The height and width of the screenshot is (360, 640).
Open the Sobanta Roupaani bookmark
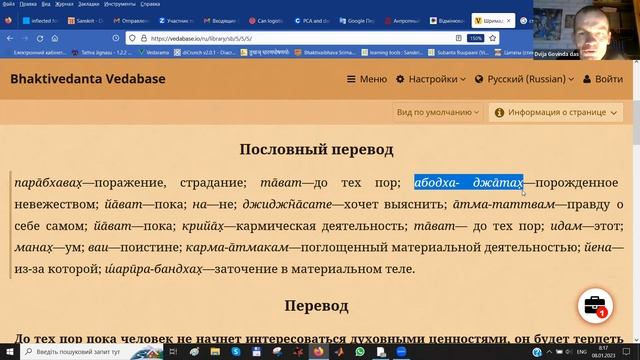pyautogui.click(x=458, y=52)
